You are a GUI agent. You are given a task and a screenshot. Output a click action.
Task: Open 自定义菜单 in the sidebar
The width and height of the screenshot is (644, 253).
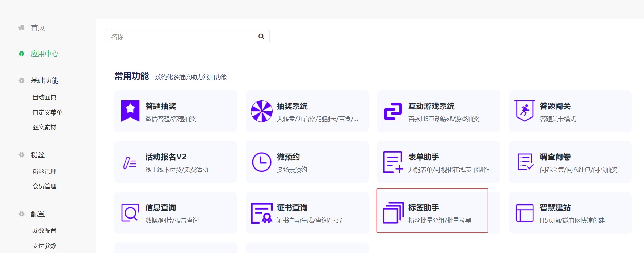pos(47,112)
